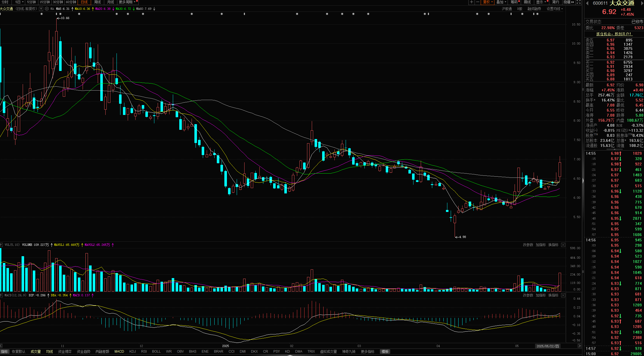Select 分时 intraday tab
The width and height of the screenshot is (644, 356).
coord(5,2)
